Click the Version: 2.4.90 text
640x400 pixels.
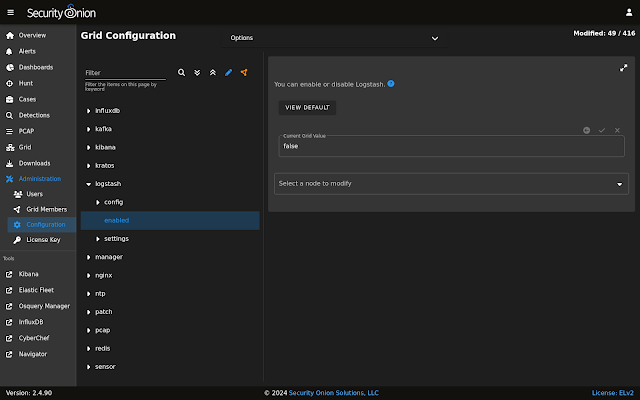pos(29,393)
